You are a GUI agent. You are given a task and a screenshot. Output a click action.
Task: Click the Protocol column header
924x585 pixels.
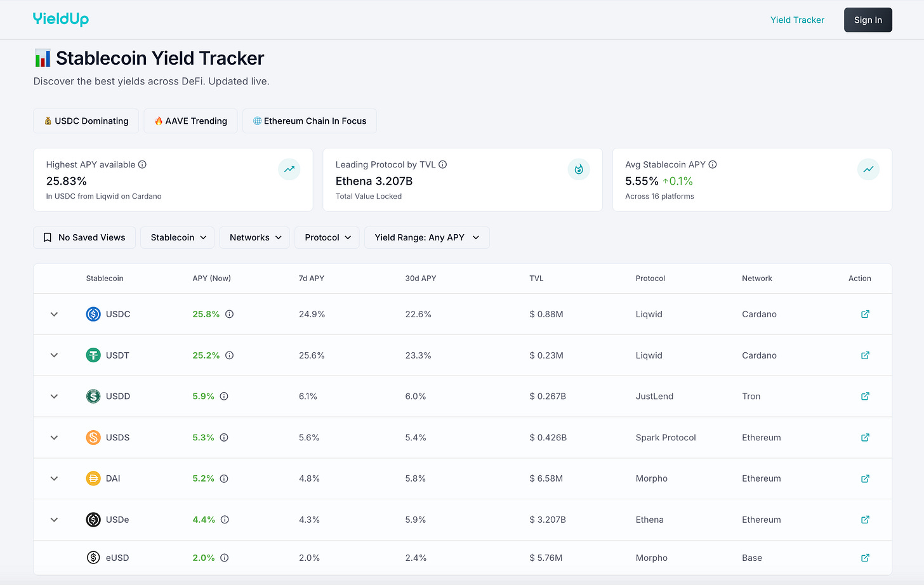650,279
